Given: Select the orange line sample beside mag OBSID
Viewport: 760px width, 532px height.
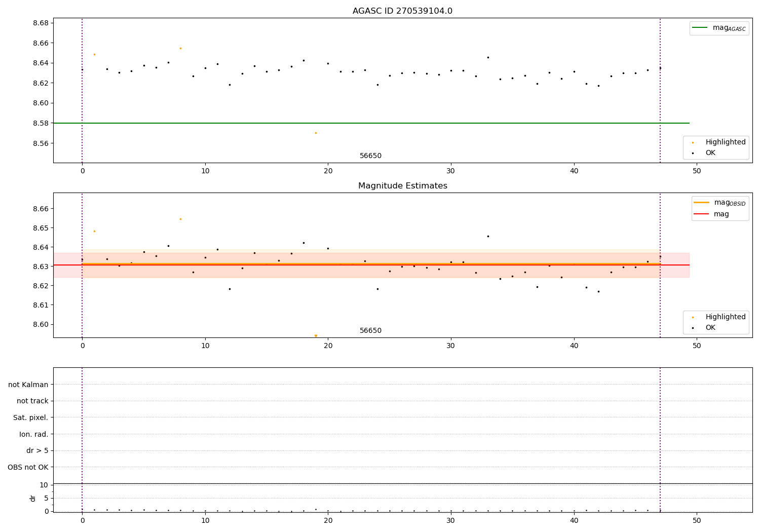Looking at the screenshot, I should 701,203.
